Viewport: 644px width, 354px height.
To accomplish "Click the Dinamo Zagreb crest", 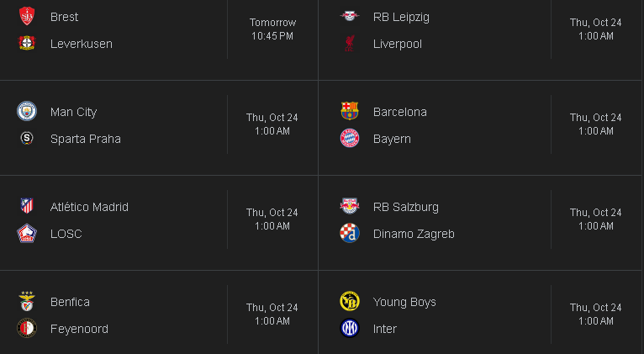I will pos(350,233).
